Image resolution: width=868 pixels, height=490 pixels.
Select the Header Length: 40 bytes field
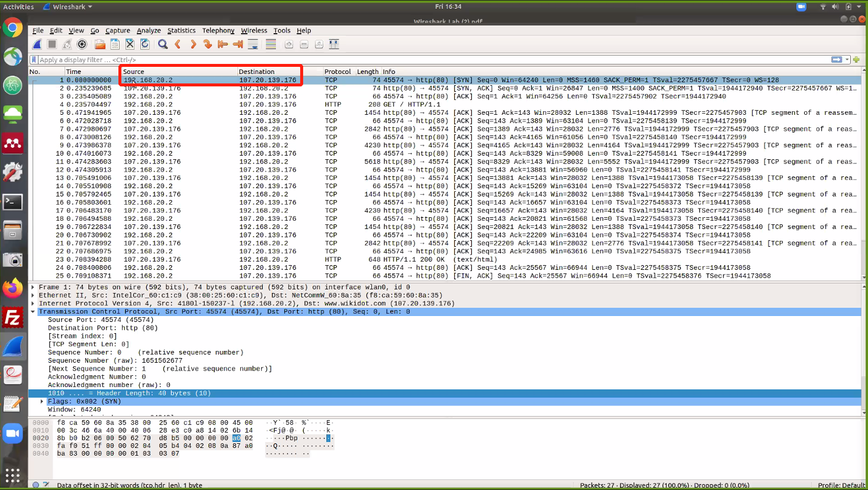[445, 394]
